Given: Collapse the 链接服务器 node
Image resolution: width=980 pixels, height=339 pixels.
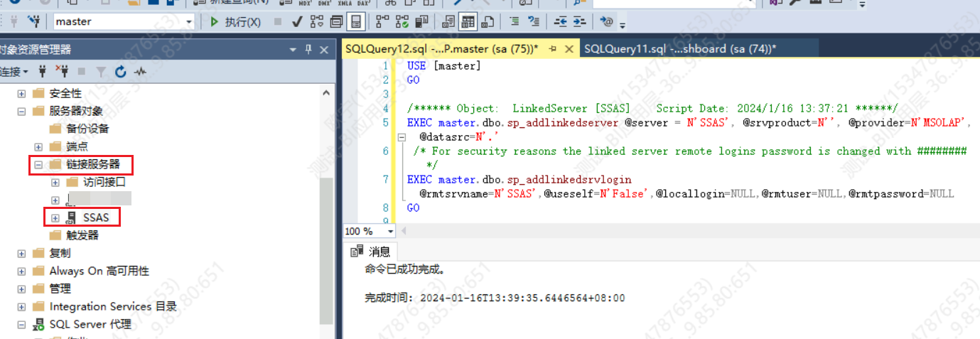Looking at the screenshot, I should 38,164.
